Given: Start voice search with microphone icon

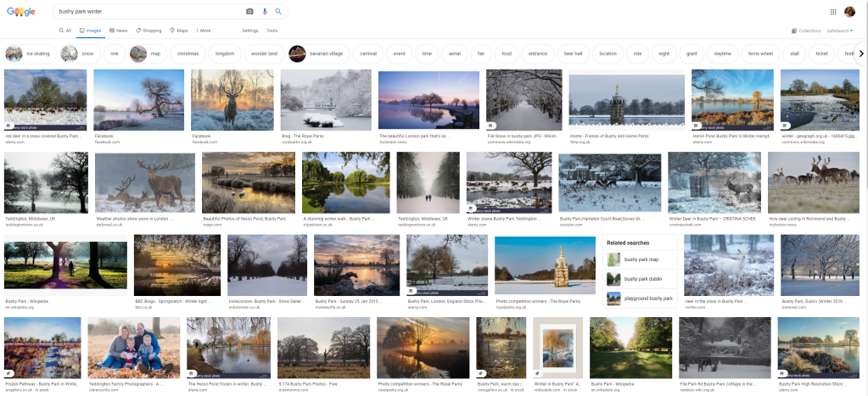Looking at the screenshot, I should click(x=264, y=12).
